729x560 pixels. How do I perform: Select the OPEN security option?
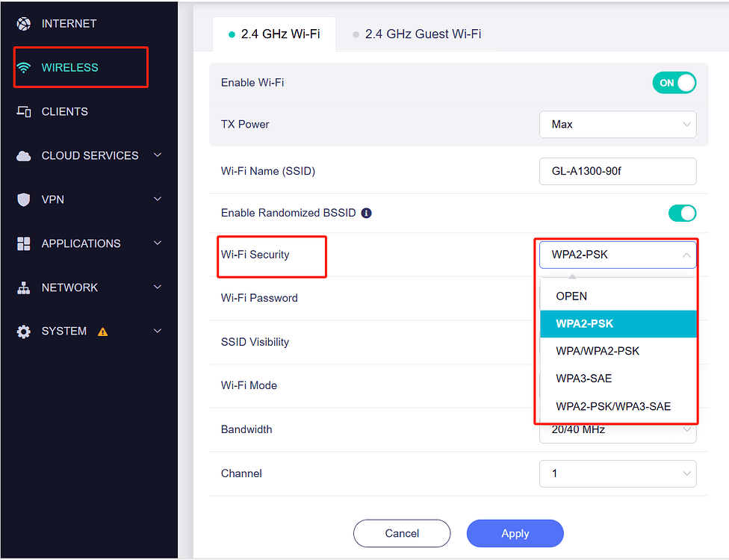pyautogui.click(x=618, y=296)
